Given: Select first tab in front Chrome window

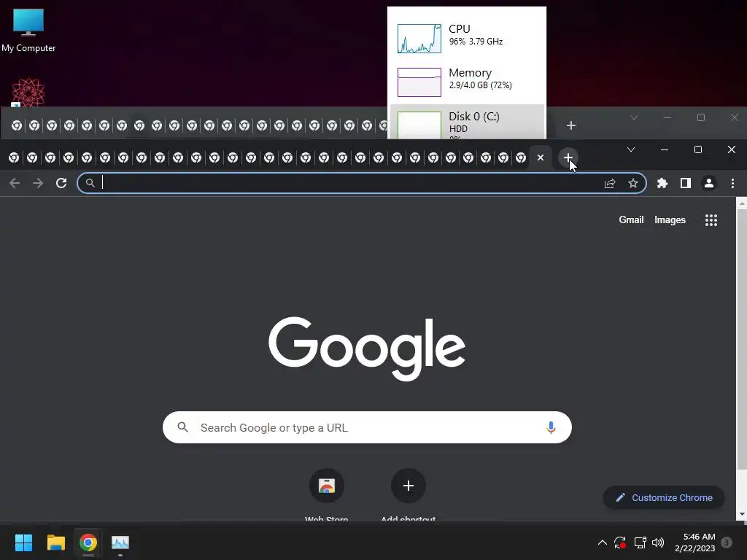Looking at the screenshot, I should click(14, 157).
